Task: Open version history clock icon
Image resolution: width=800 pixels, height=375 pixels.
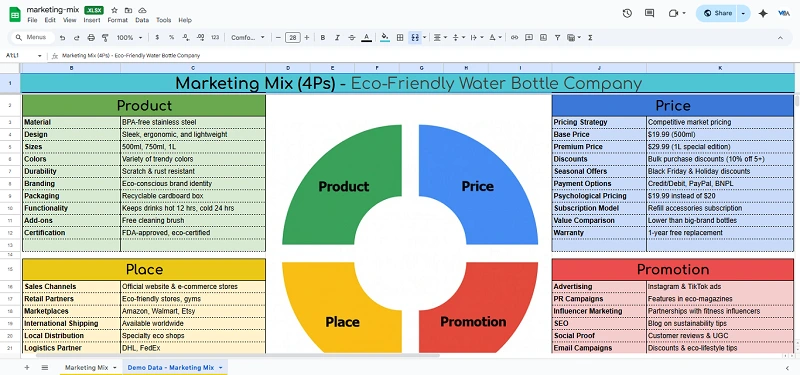Action: click(x=627, y=13)
